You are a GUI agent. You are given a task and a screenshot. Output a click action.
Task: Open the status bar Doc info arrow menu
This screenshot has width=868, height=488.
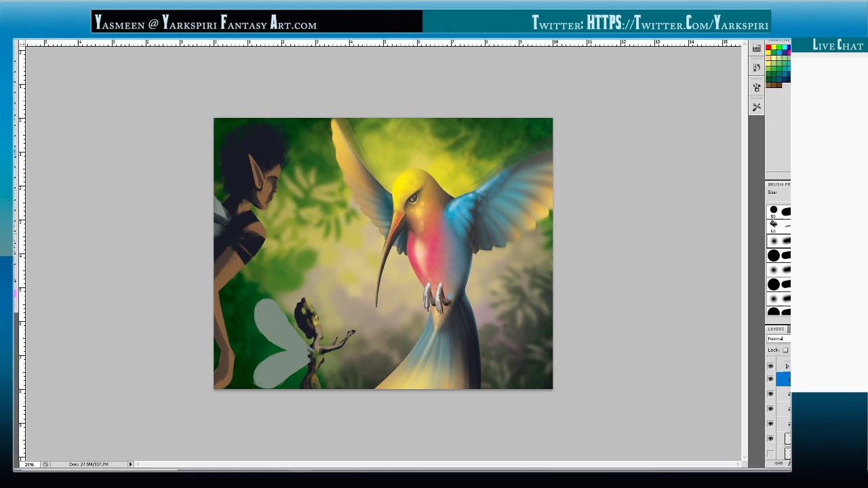131,464
